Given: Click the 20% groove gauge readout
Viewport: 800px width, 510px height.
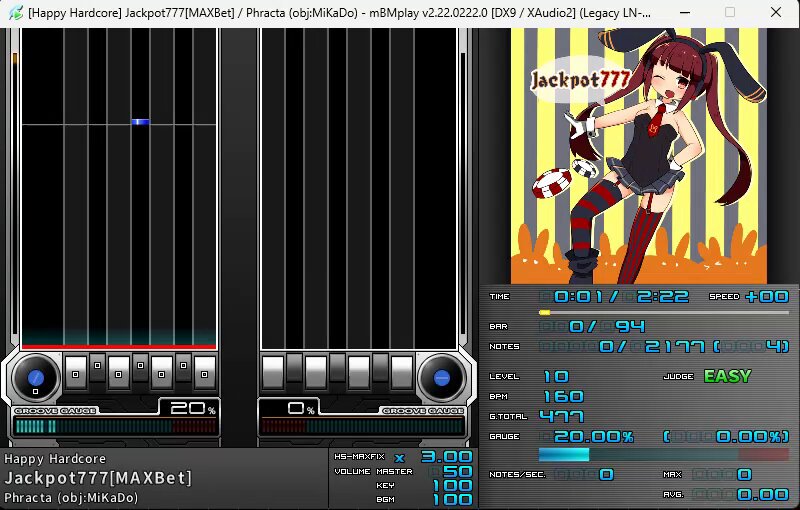Looking at the screenshot, I should tap(192, 407).
